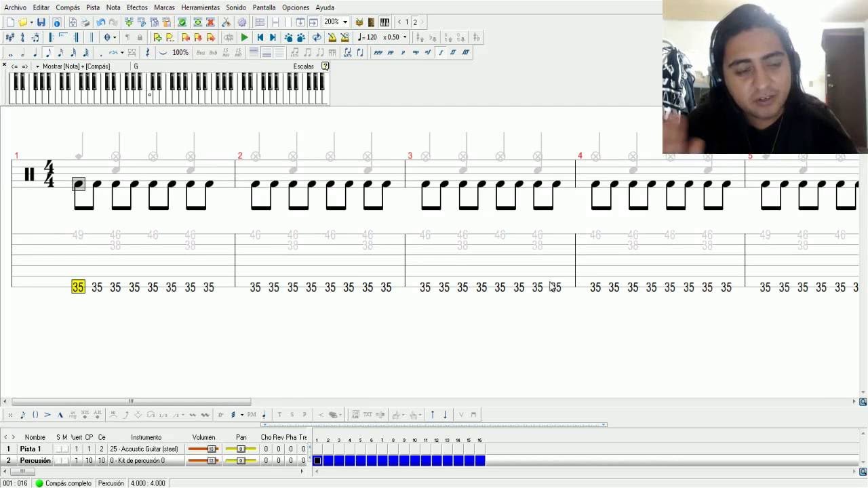Click the print icon
This screenshot has height=488, width=868.
pyautogui.click(x=85, y=22)
